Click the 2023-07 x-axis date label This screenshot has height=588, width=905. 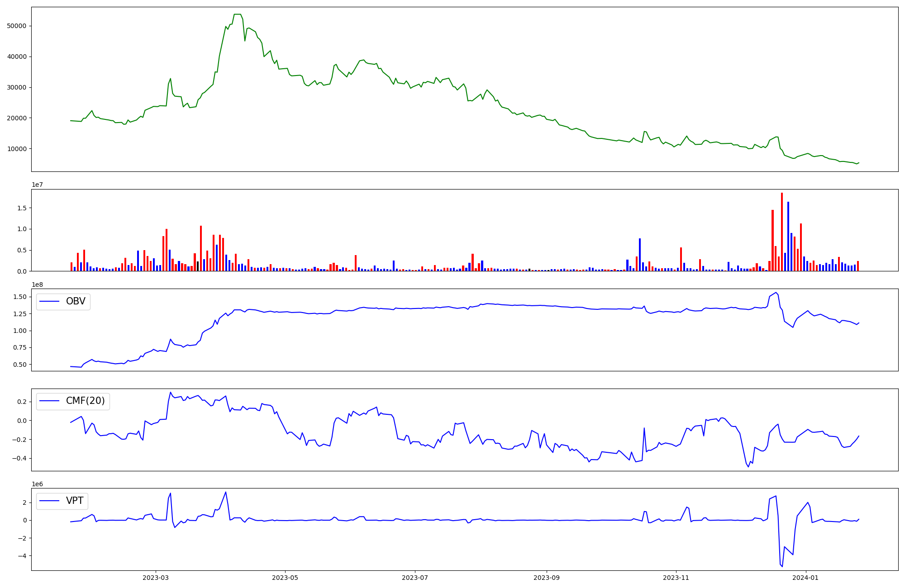pyautogui.click(x=415, y=578)
